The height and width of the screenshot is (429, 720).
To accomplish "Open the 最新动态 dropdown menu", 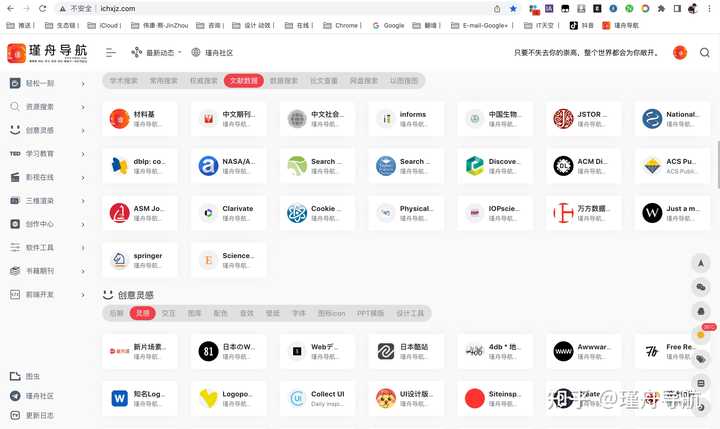I will coord(156,53).
